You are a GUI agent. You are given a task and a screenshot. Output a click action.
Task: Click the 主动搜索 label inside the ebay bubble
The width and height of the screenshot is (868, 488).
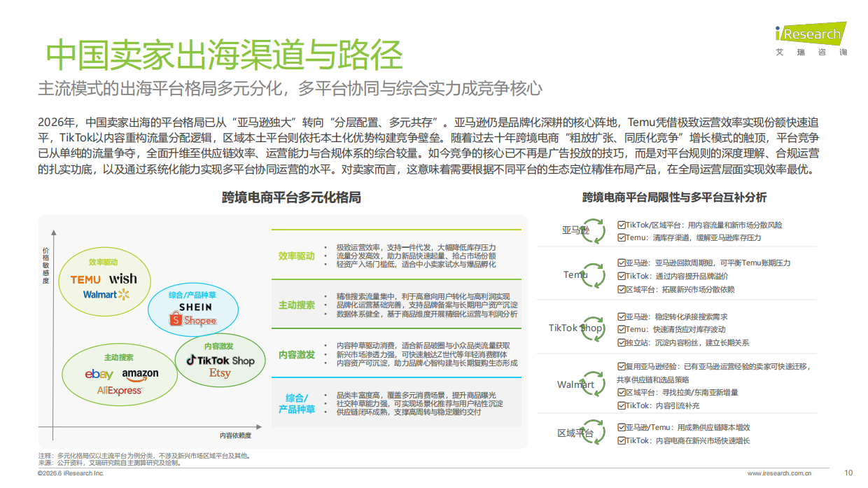tap(120, 357)
